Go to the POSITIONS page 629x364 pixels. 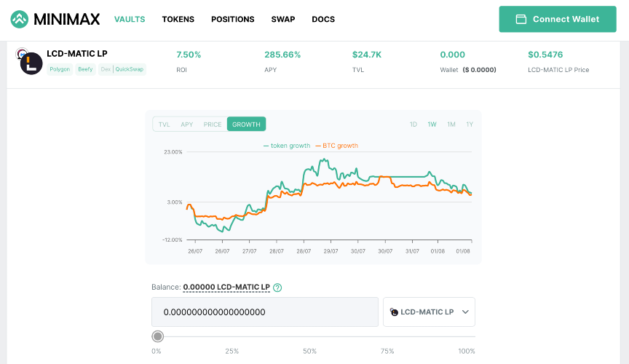point(233,19)
